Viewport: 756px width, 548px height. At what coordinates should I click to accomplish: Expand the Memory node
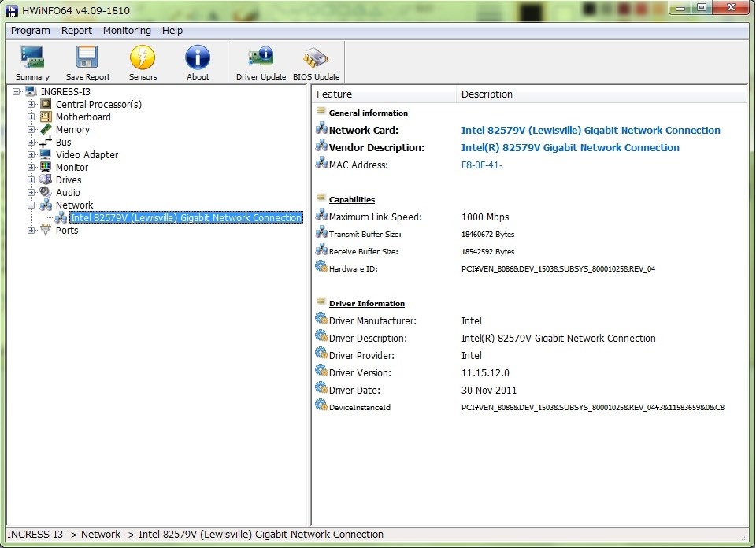(x=31, y=129)
